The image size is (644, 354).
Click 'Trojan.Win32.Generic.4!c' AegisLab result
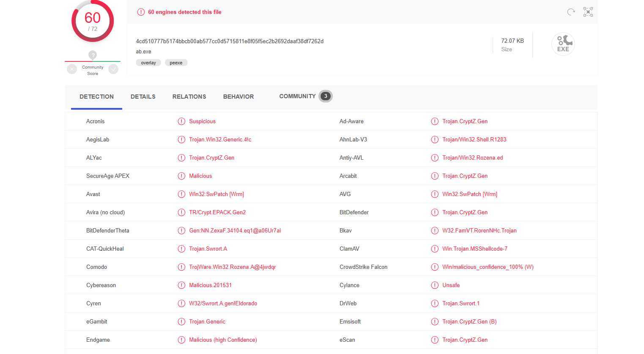click(x=220, y=139)
